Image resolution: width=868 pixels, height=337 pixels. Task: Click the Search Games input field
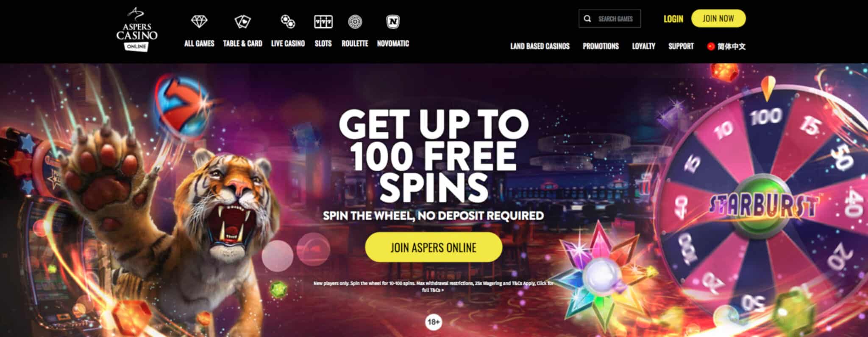click(x=609, y=19)
